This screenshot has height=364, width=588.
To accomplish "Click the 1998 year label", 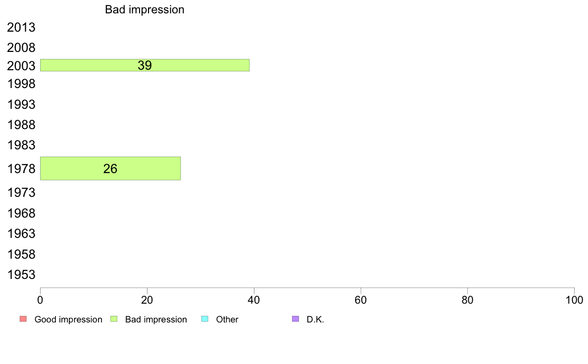I will pyautogui.click(x=21, y=84).
